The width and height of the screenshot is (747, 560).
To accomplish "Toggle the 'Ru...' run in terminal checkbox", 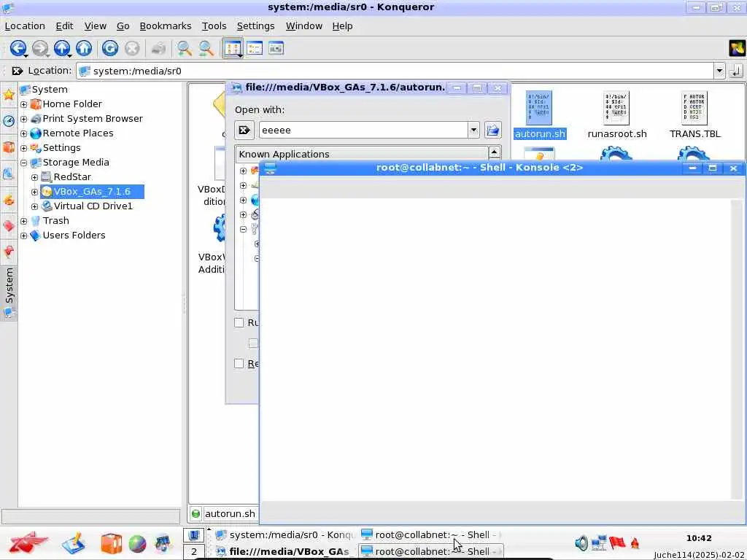I will [x=239, y=323].
